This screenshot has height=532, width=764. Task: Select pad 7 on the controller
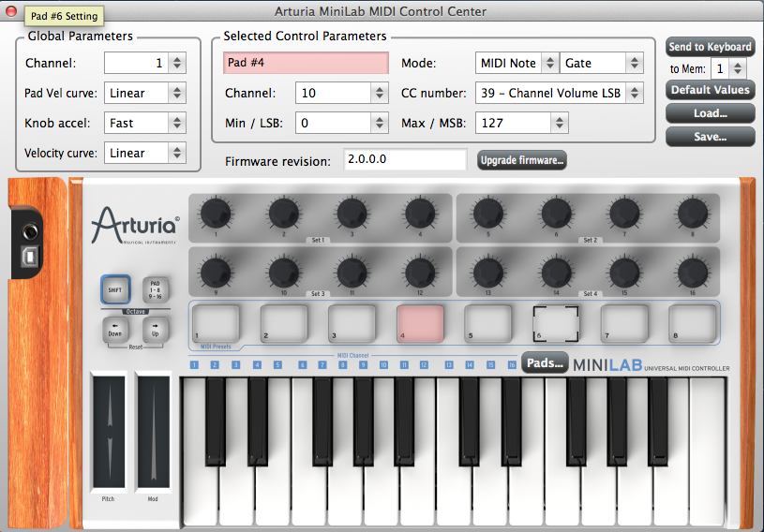624,324
